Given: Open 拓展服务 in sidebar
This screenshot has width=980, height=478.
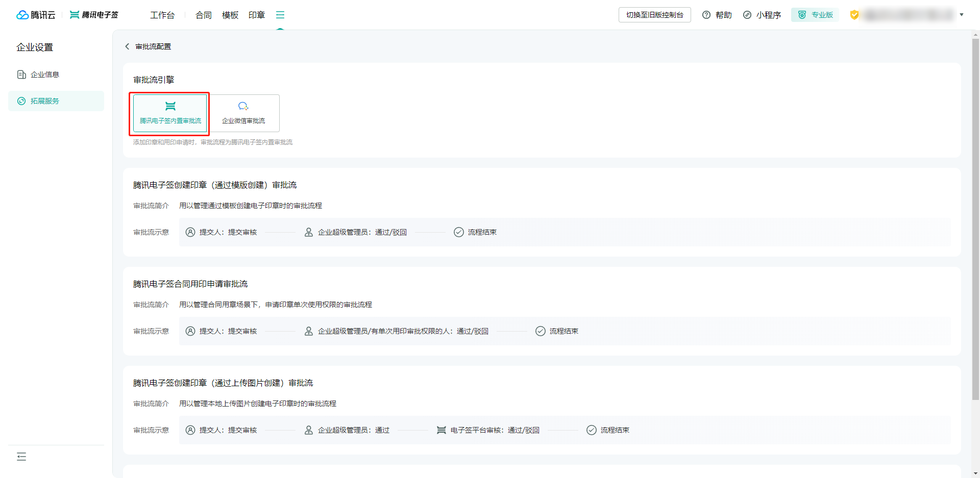Looking at the screenshot, I should (x=56, y=101).
